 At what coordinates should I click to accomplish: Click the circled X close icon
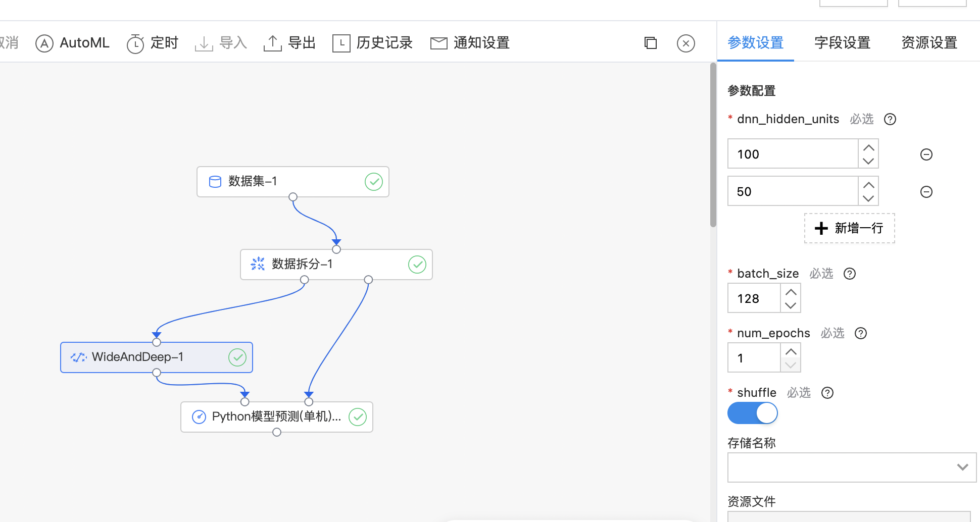coord(685,43)
